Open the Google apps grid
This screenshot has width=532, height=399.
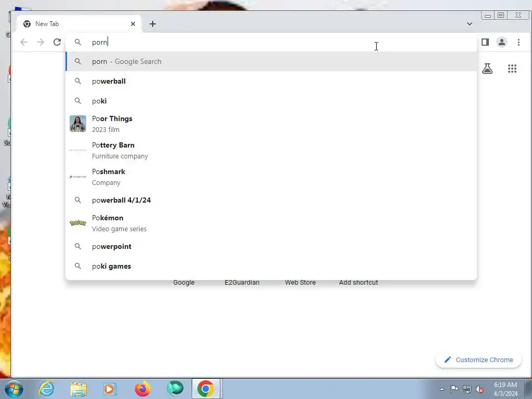click(x=512, y=69)
